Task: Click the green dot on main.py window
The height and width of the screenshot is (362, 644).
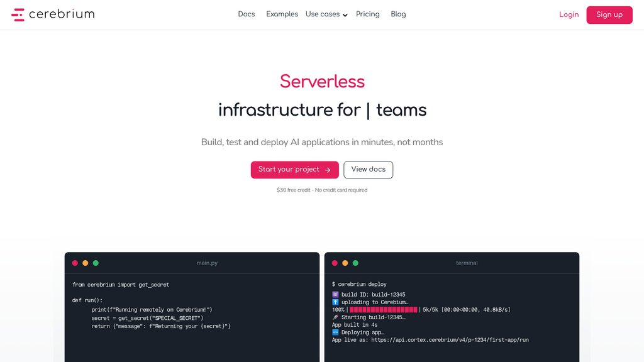Action: coord(96,263)
